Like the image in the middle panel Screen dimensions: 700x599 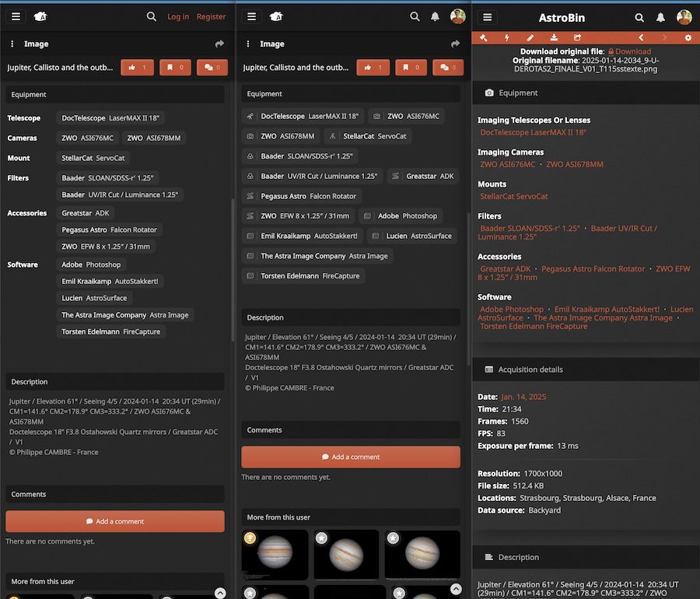tap(373, 68)
